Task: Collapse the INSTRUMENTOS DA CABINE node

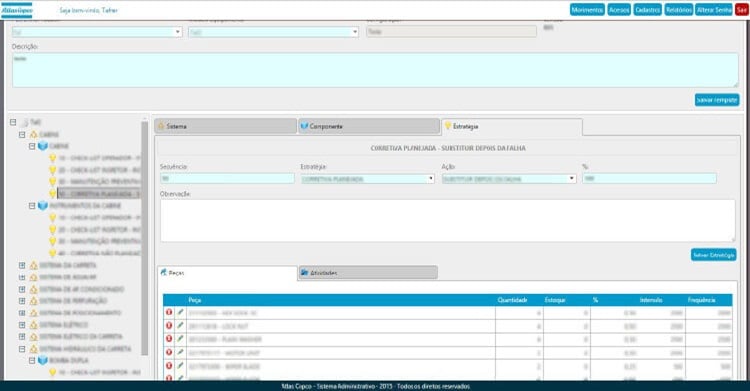Action: [32, 206]
